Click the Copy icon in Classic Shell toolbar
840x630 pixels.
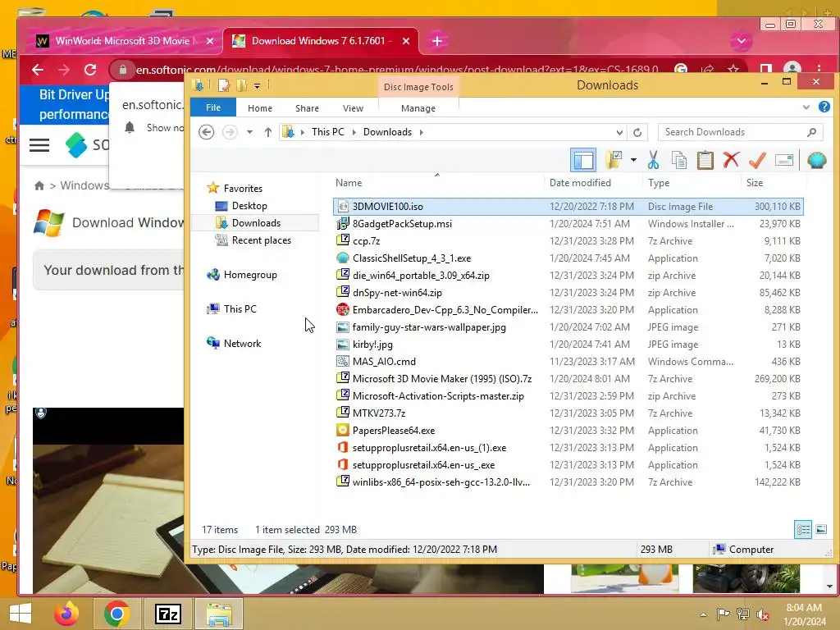(x=678, y=160)
